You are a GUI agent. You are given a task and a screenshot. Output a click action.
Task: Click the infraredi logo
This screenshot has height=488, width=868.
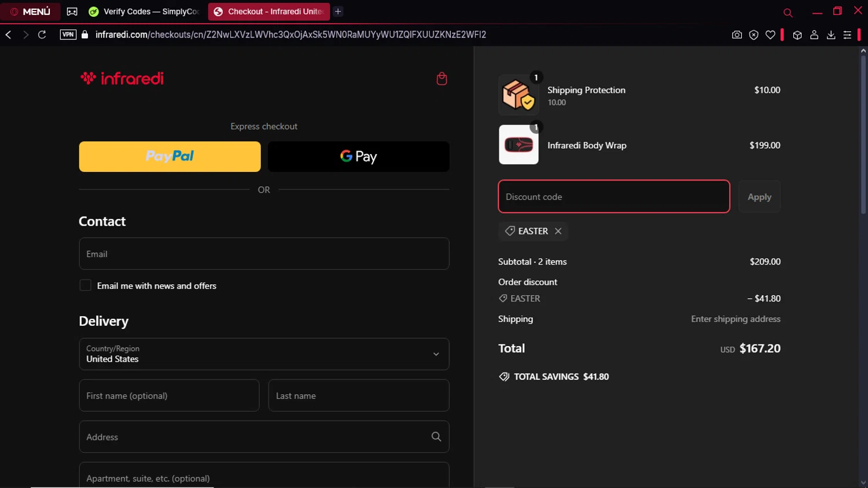tap(122, 78)
